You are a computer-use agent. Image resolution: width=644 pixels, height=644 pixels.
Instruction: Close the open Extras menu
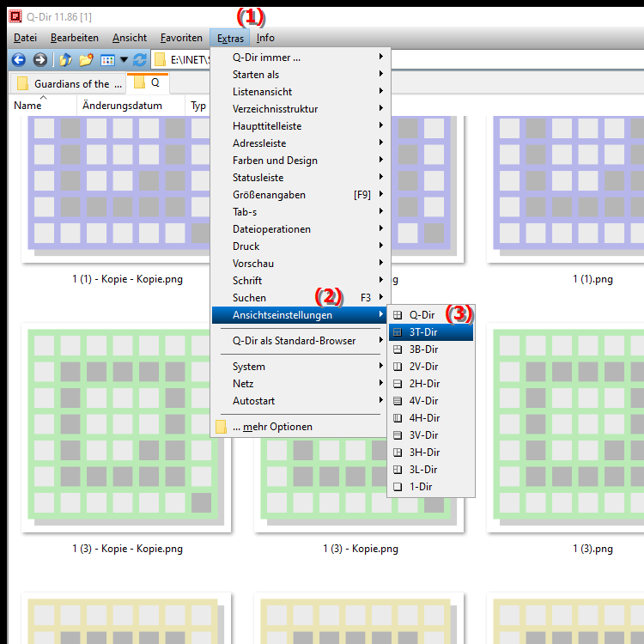coord(230,38)
